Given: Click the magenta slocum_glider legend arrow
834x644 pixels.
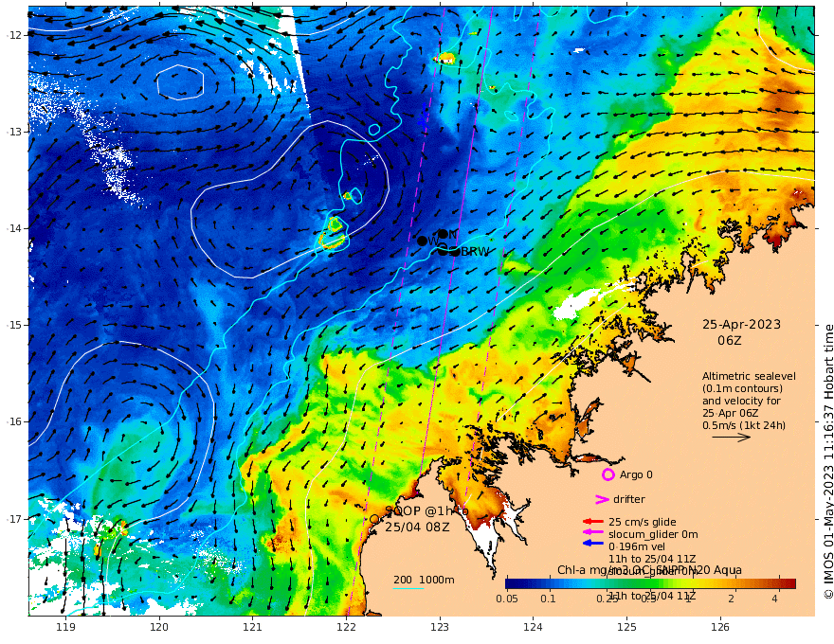Looking at the screenshot, I should (593, 532).
